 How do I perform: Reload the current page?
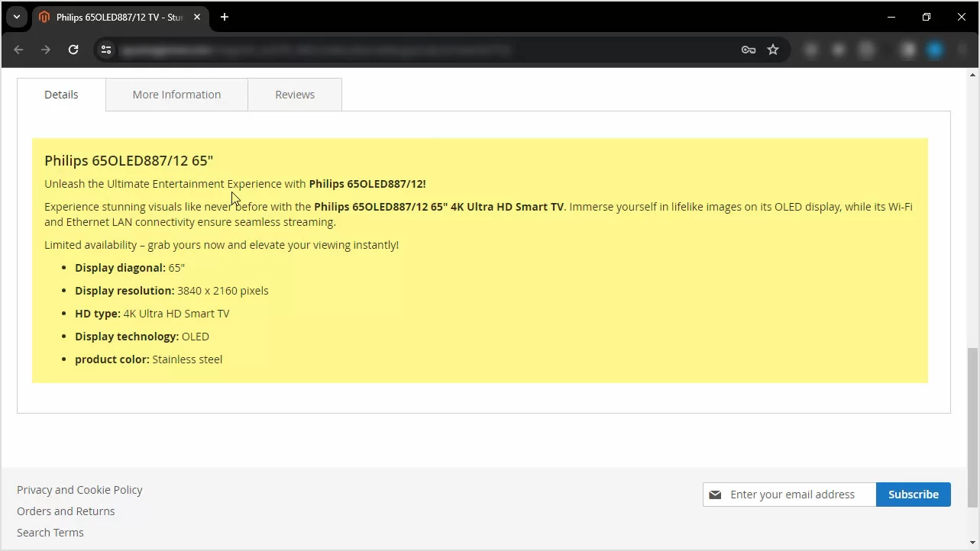73,50
